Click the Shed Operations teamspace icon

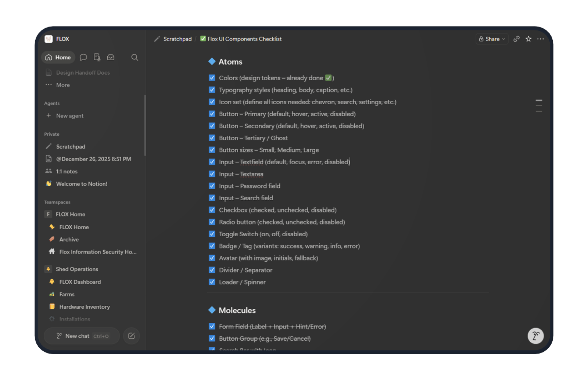tap(48, 269)
